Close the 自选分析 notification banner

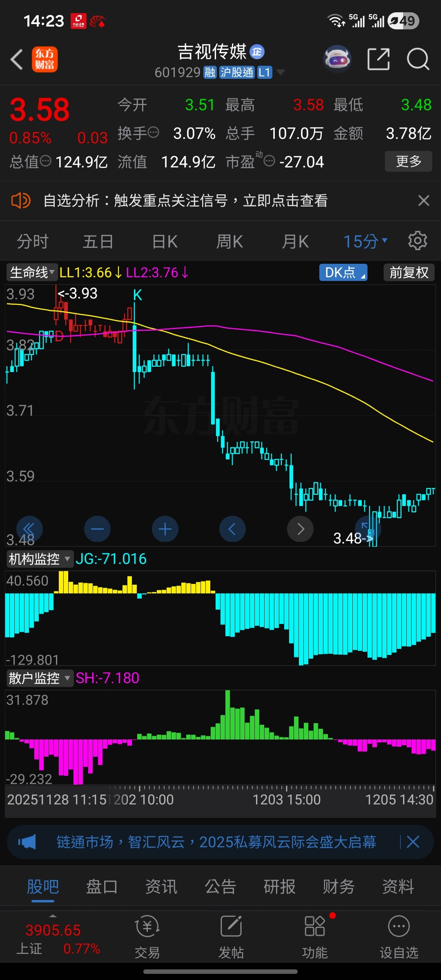point(424,200)
